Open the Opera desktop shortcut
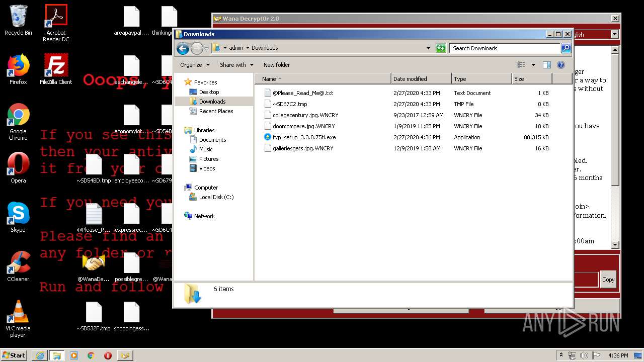Screen dimensions: 644x362 click(18, 168)
